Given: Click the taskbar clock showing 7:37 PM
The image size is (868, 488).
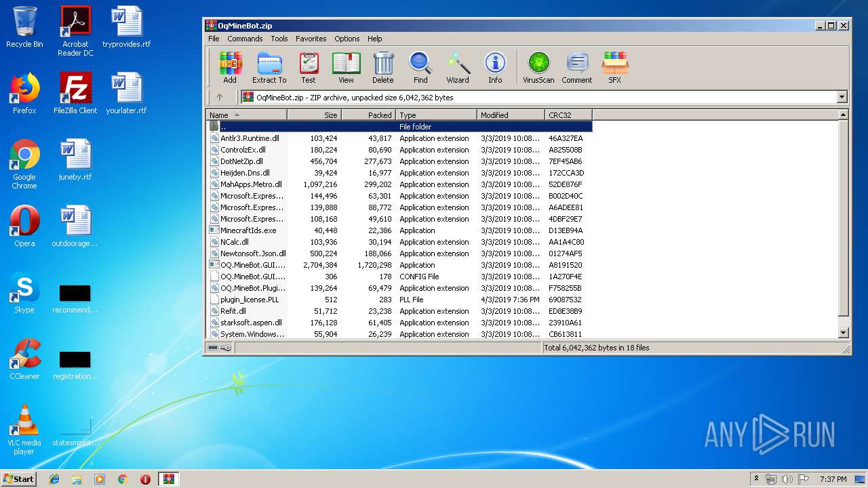Looking at the screenshot, I should pyautogui.click(x=833, y=479).
